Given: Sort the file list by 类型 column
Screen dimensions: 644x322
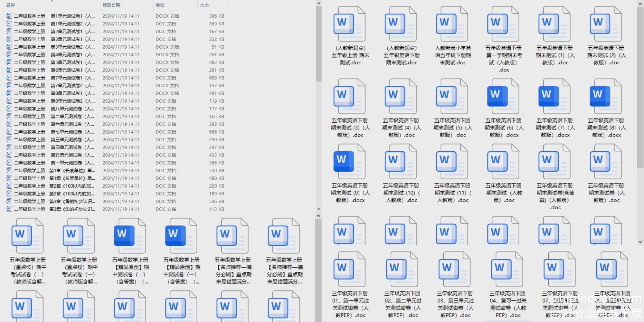Looking at the screenshot, I should [160, 5].
